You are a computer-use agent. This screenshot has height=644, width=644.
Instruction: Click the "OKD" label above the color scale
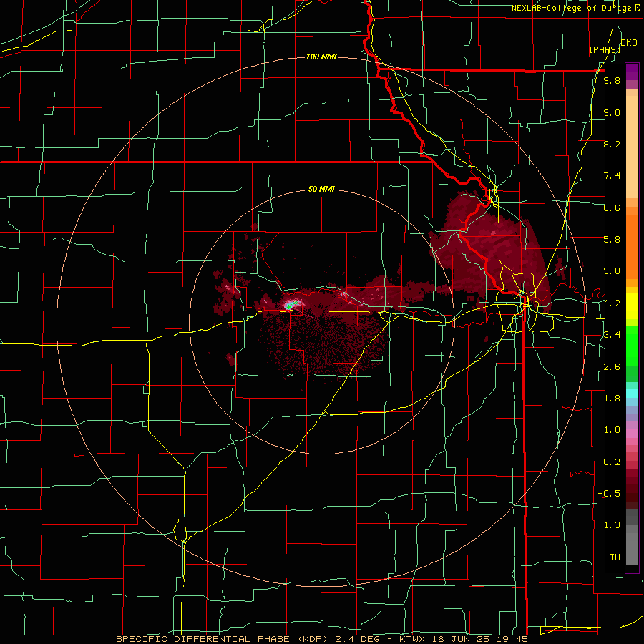(629, 43)
